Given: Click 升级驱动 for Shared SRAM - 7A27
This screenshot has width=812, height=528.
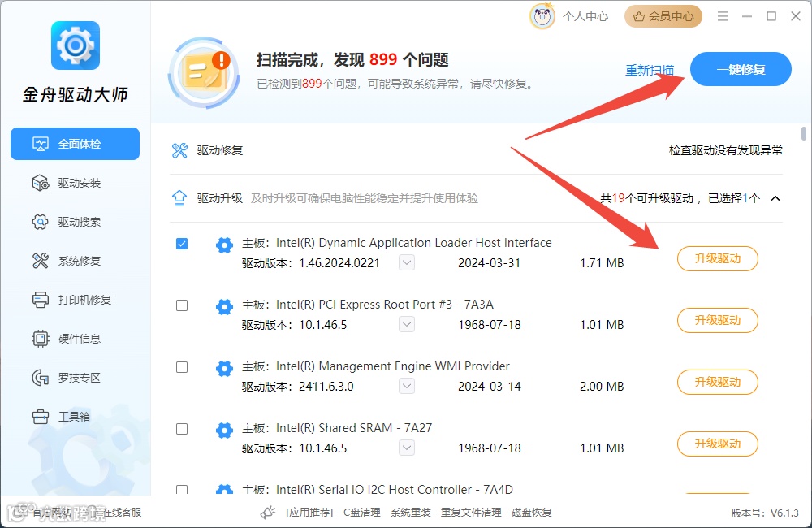Looking at the screenshot, I should coord(718,444).
